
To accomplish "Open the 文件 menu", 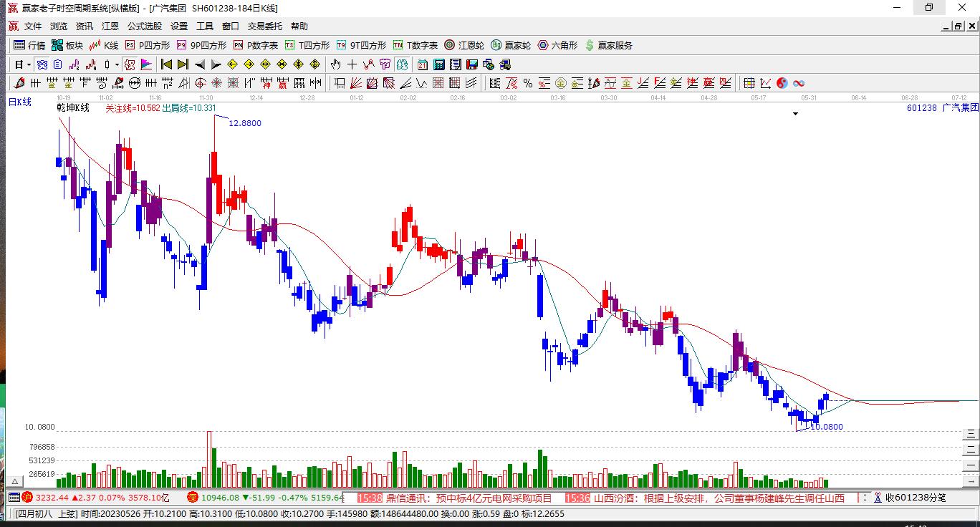I will (33, 26).
